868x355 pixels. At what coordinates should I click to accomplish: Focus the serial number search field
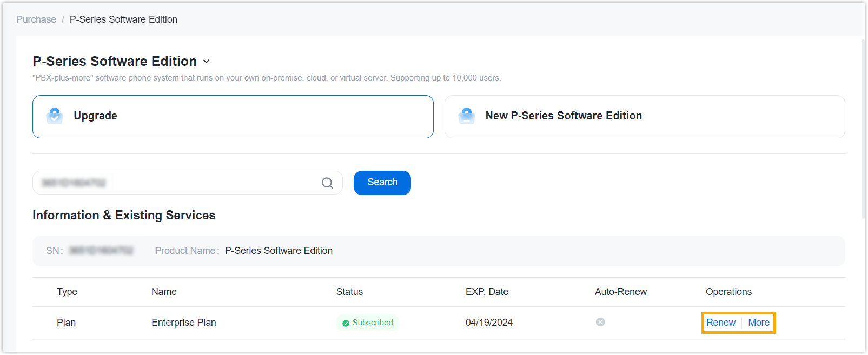[173, 183]
